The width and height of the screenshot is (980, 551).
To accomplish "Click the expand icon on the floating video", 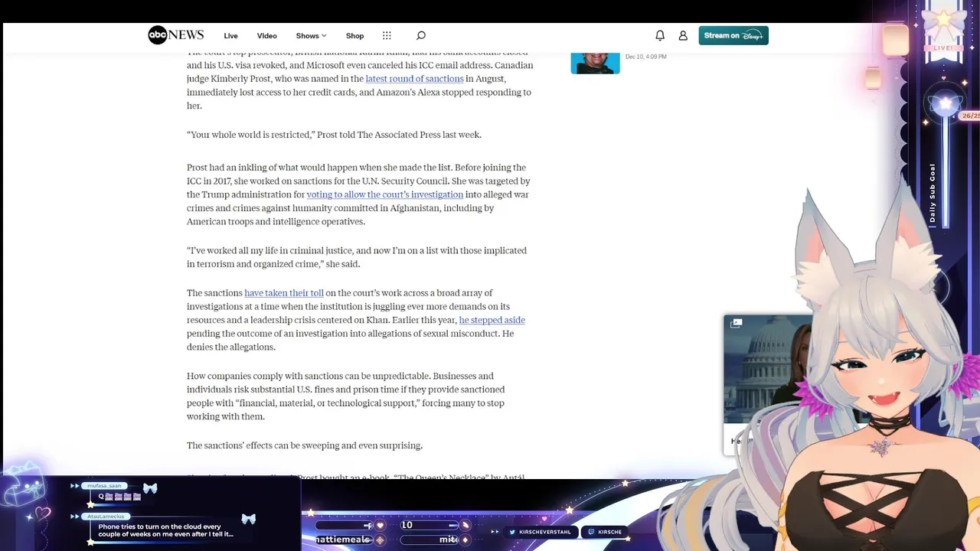I will [736, 324].
